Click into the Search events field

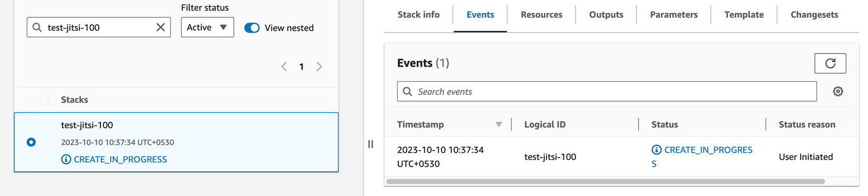click(x=607, y=92)
